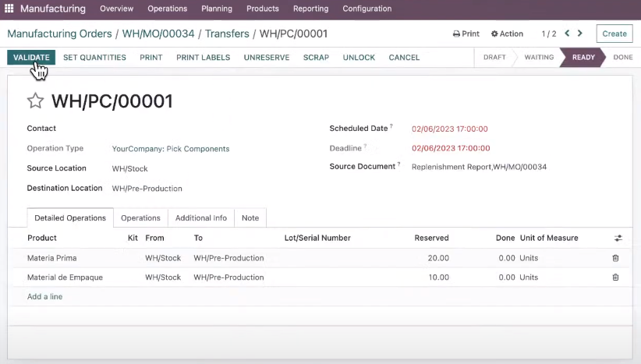Select the Materia Prima product cell
The width and height of the screenshot is (641, 364).
click(x=52, y=258)
